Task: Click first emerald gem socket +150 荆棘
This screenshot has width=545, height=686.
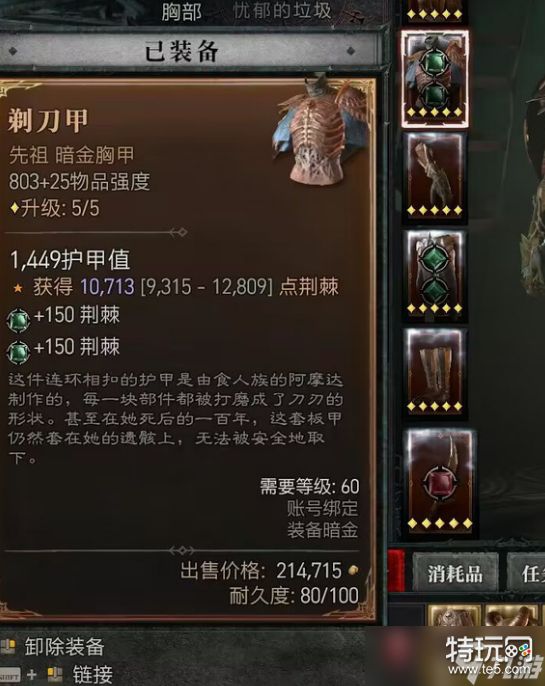Action: [18, 320]
